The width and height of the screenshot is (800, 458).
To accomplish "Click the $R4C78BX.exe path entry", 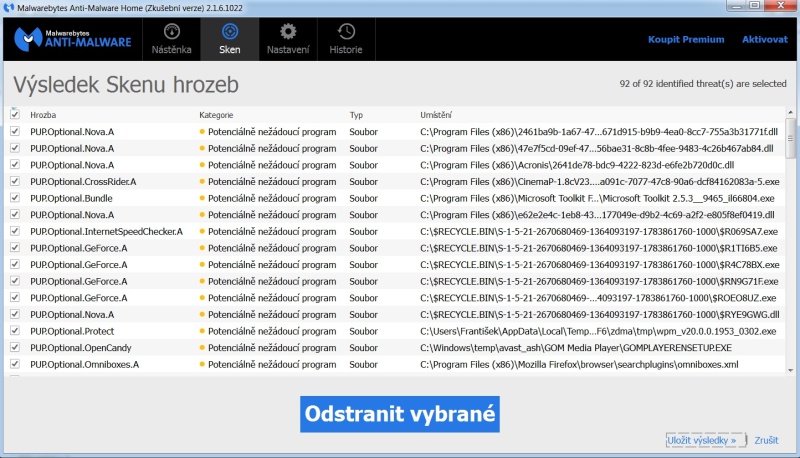I will [x=599, y=265].
